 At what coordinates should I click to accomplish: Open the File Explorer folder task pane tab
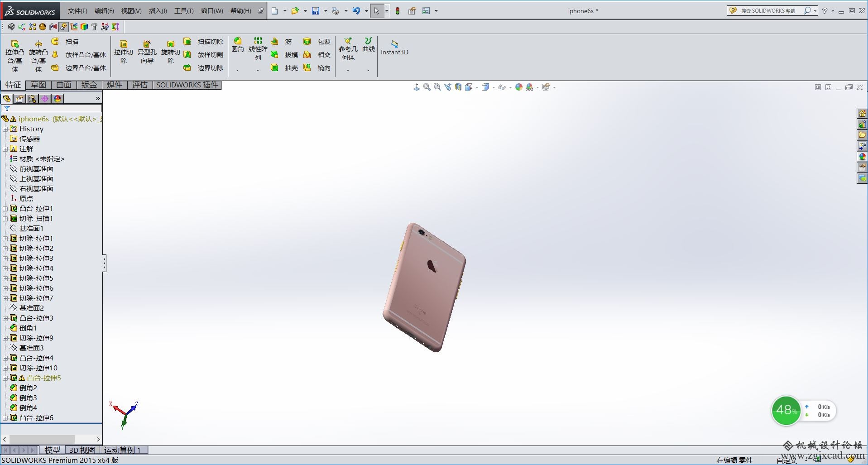(x=862, y=135)
